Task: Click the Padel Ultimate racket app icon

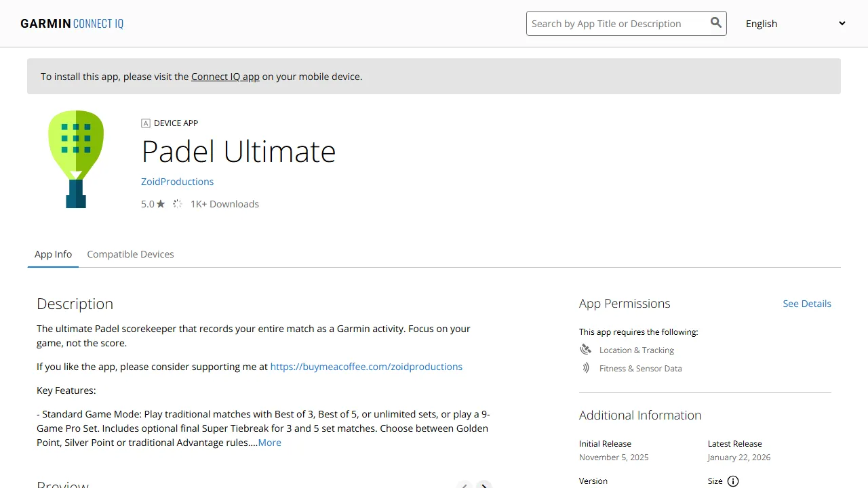Action: pyautogui.click(x=76, y=159)
